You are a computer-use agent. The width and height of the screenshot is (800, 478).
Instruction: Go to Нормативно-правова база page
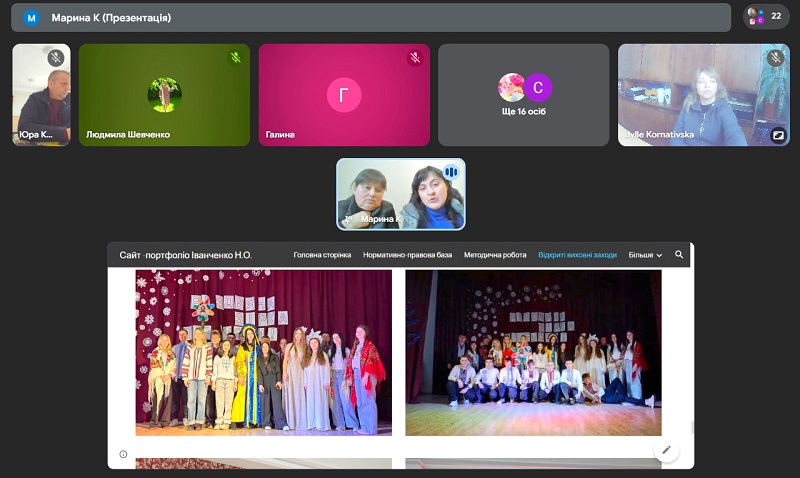407,255
